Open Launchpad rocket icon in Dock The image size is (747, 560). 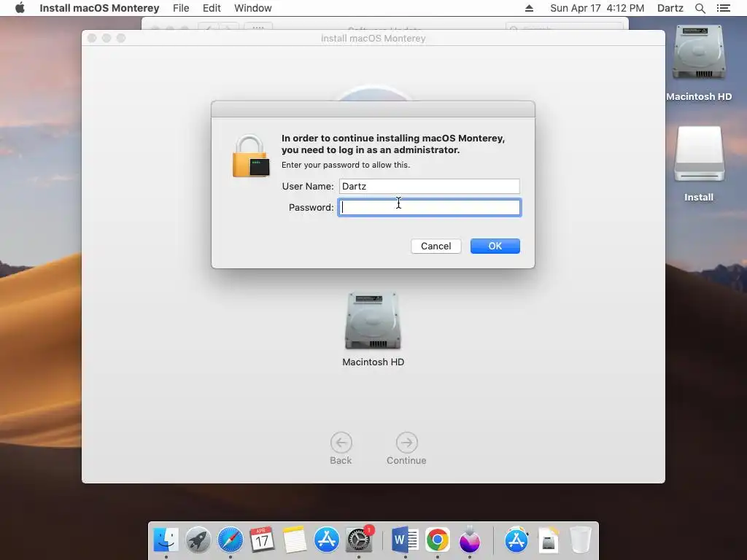tap(198, 540)
